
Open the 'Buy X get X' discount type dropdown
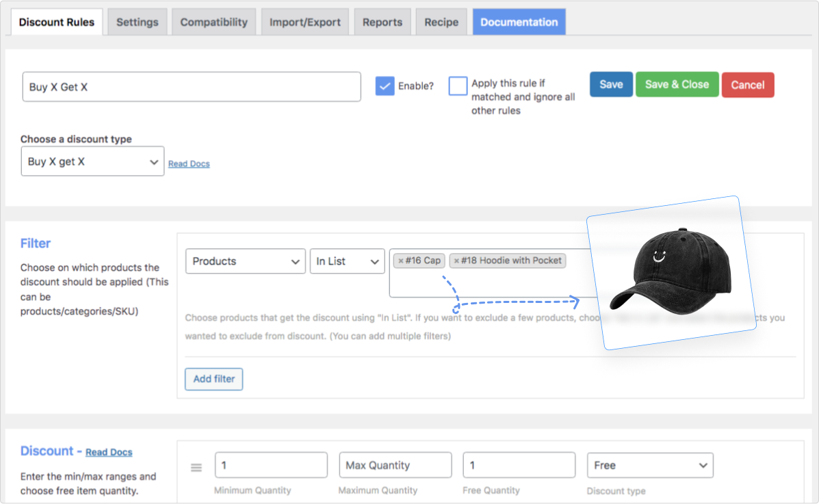[x=92, y=161]
